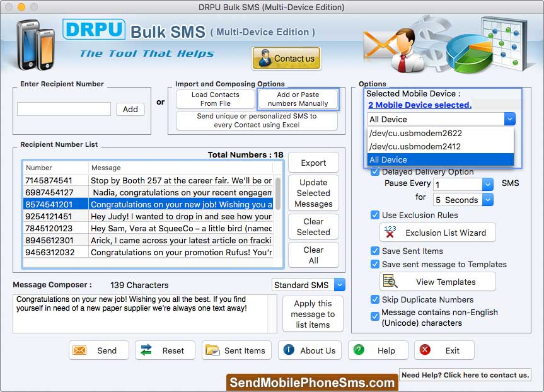Click the Message column header
544x392 pixels.
(x=180, y=168)
